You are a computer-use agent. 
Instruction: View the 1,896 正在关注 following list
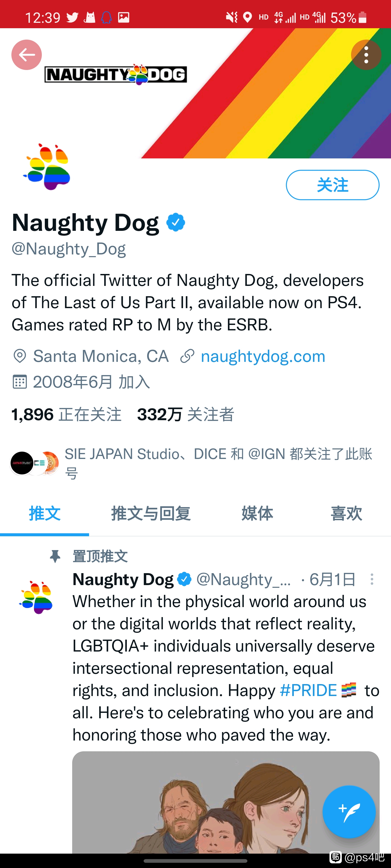tap(67, 414)
